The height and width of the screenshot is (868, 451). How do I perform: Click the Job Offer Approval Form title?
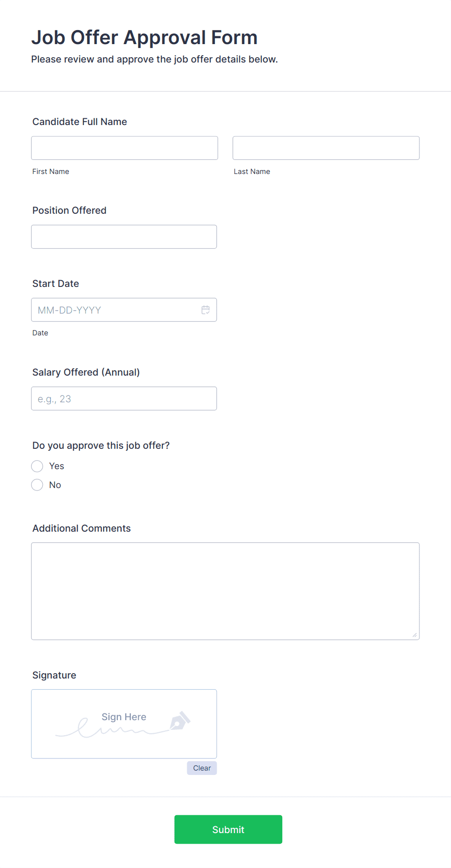click(145, 37)
